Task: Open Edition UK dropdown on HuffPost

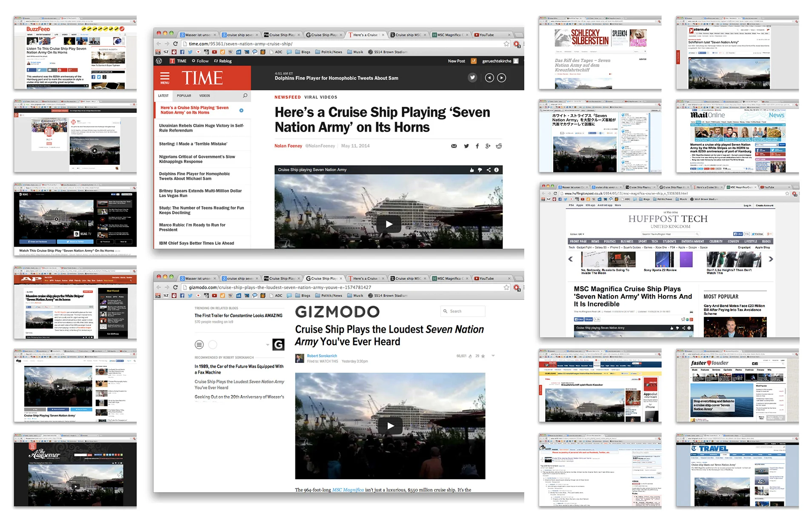Action: [x=577, y=234]
